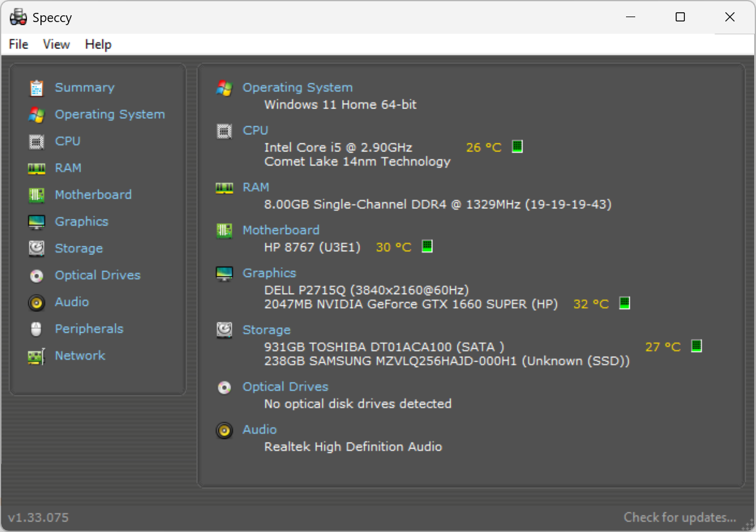
Task: Click the Operating System heading link in main panel
Action: click(x=297, y=88)
